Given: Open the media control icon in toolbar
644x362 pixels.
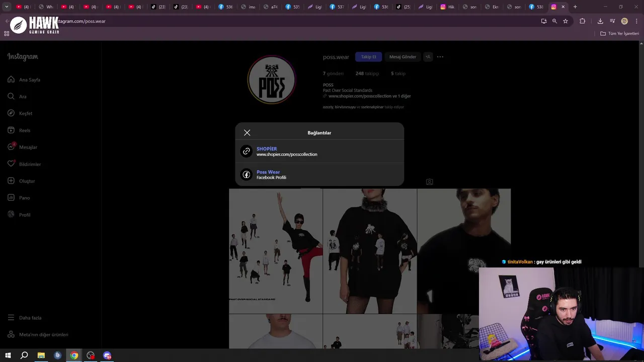Looking at the screenshot, I should coord(612,21).
